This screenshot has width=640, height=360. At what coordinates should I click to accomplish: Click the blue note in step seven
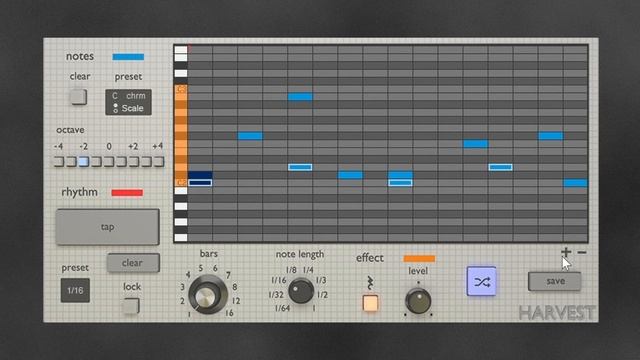(x=350, y=175)
